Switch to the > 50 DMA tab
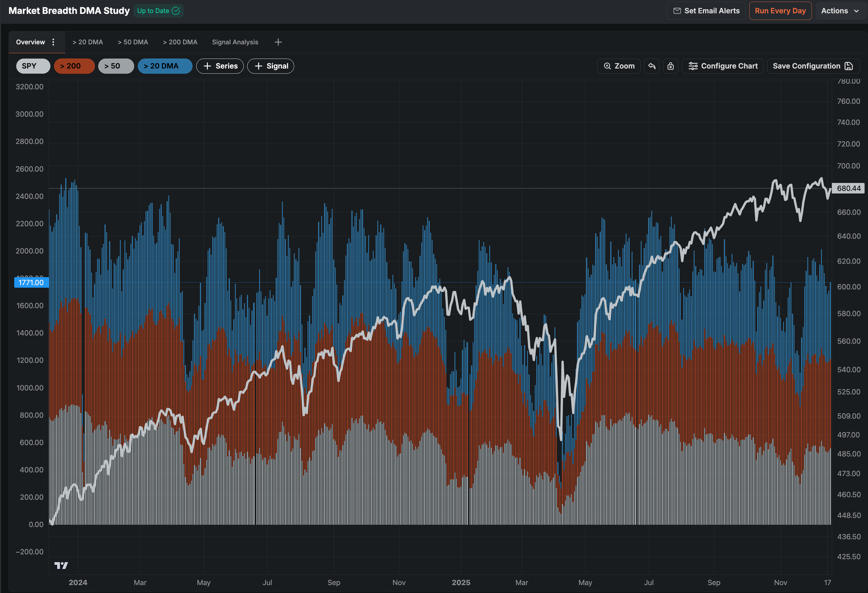This screenshot has width=868, height=593. 133,42
